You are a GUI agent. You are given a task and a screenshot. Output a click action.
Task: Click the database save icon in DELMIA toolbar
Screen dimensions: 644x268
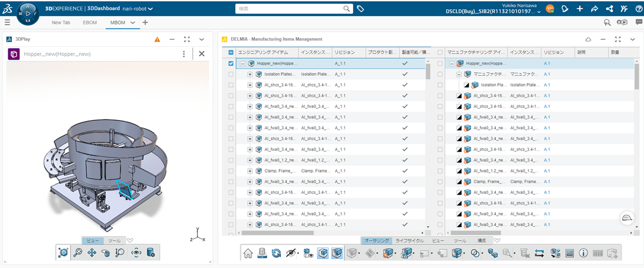tap(262, 252)
